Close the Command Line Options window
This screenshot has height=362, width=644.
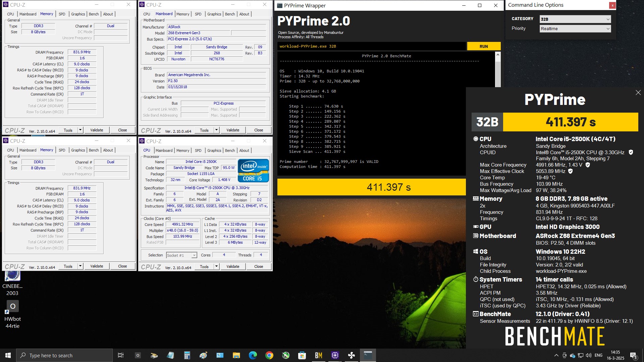[612, 5]
